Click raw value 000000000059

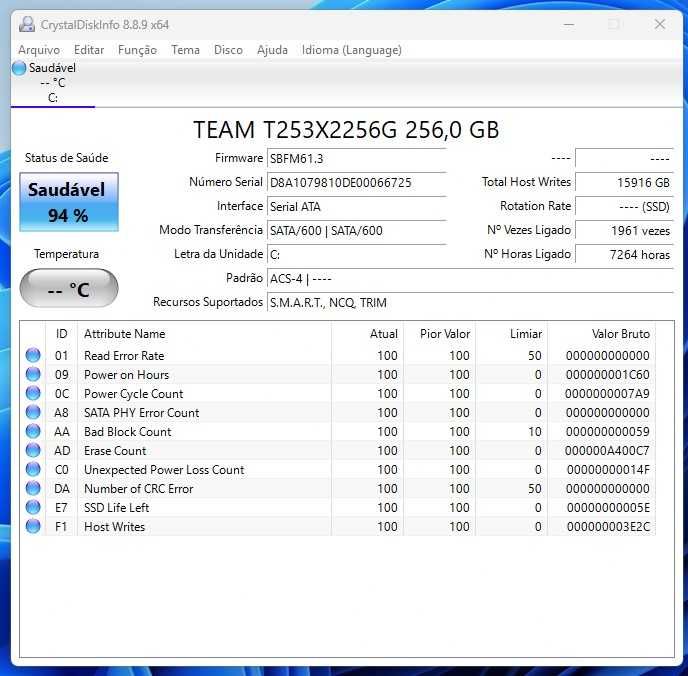click(608, 432)
